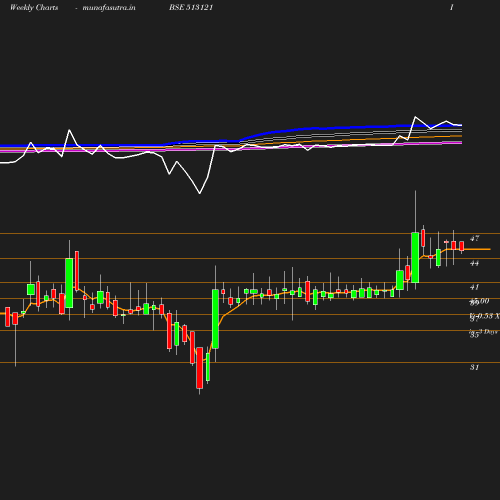
Task: Click the 'BSE 513121' symbol label
Action: [x=191, y=8]
